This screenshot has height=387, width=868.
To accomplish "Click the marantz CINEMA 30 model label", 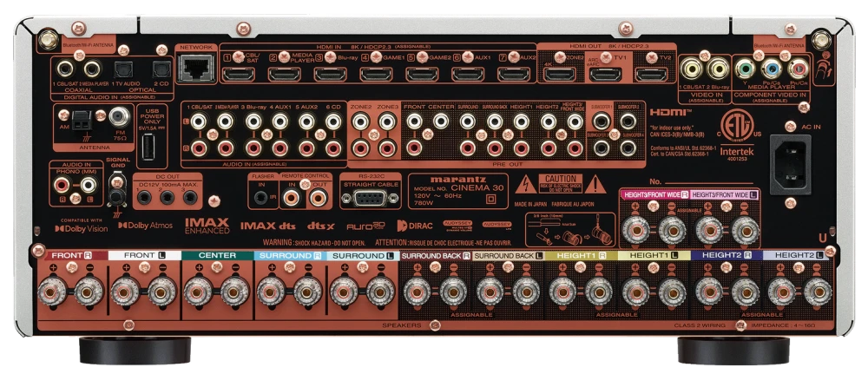I will 457,191.
